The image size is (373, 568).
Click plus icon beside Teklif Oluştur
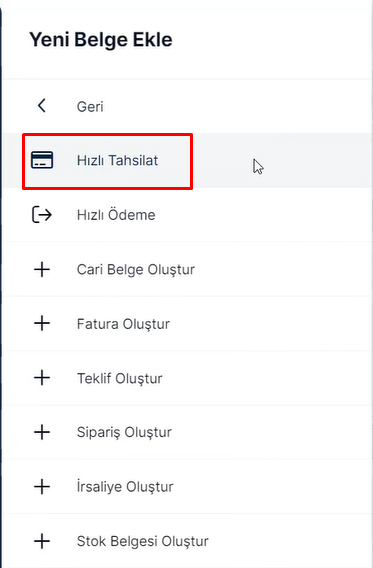coord(42,378)
